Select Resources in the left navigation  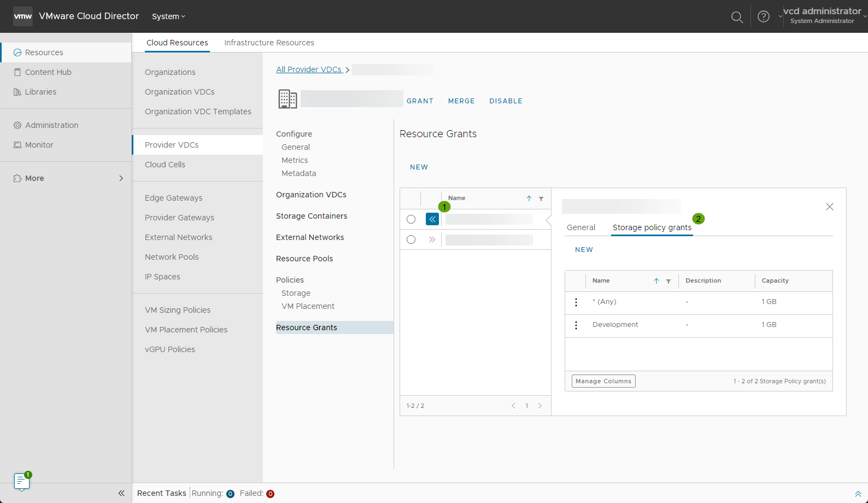point(66,52)
